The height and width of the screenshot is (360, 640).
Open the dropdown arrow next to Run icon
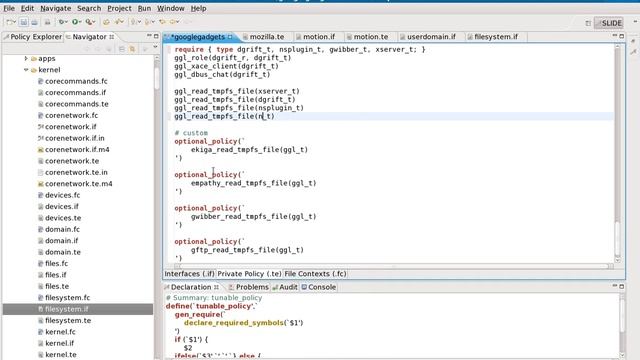tap(80, 22)
